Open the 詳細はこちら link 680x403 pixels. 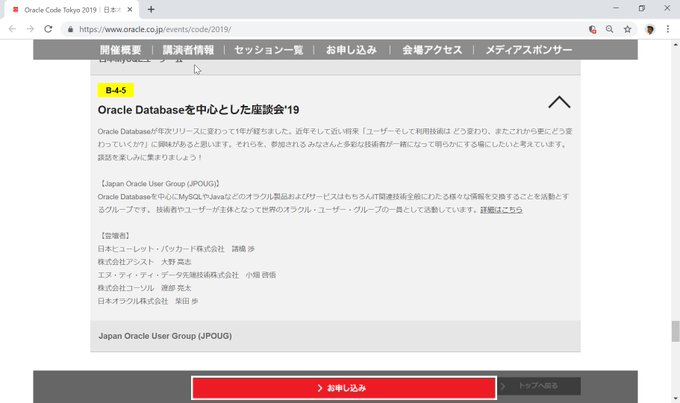pyautogui.click(x=501, y=210)
